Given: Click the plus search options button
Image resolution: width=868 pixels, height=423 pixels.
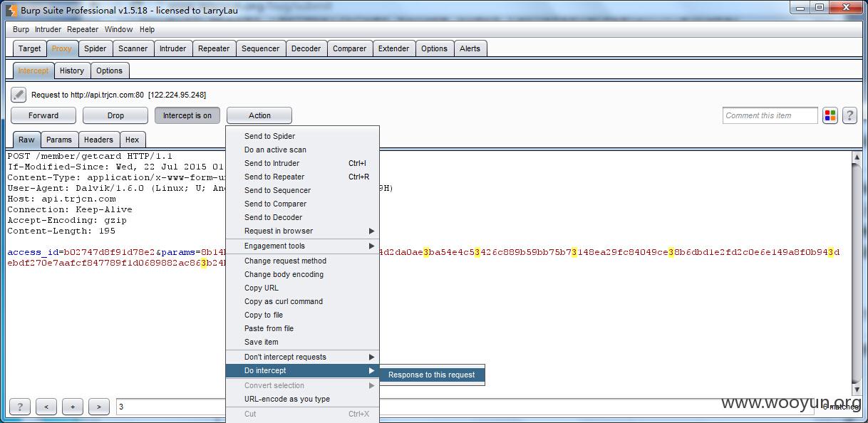Looking at the screenshot, I should (x=73, y=407).
